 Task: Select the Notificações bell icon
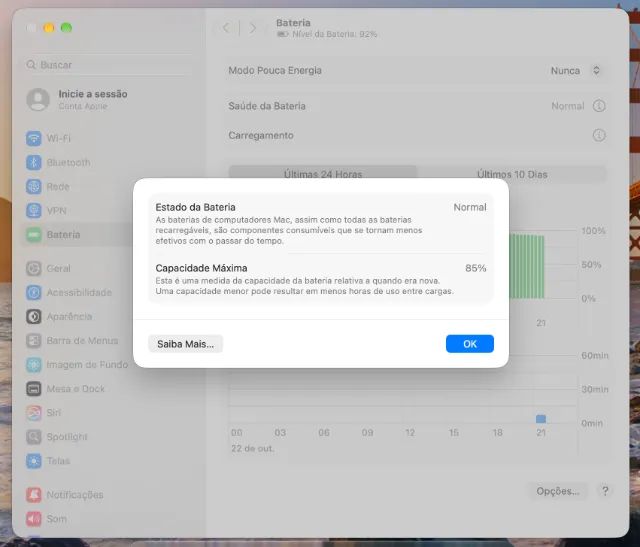coord(33,495)
